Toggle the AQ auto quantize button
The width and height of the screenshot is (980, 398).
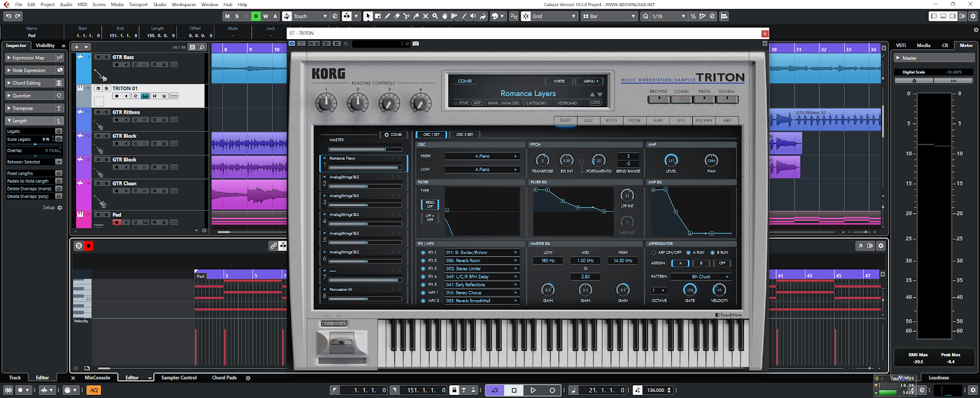tap(94, 390)
